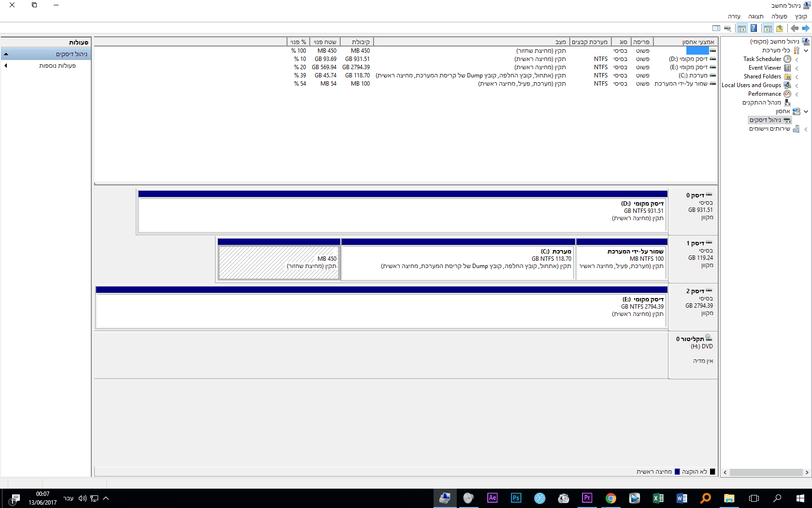Viewport: 812px width, 508px height.
Task: Click the אמצעי אחסון column header
Action: (685, 42)
